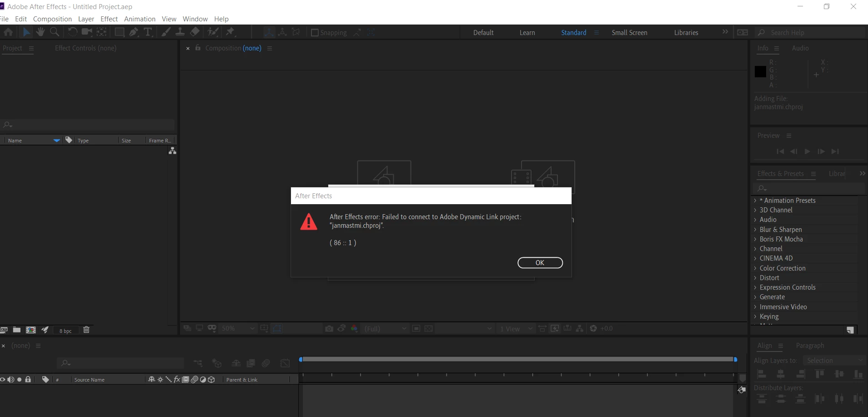Click the 8 bpc color depth button
Screen dimensions: 868x417
pos(65,331)
